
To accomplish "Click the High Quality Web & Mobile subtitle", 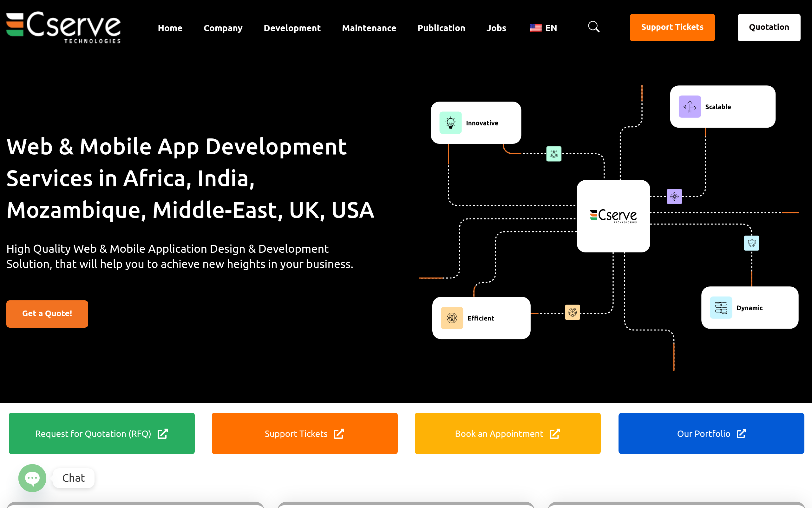I will 180,256.
